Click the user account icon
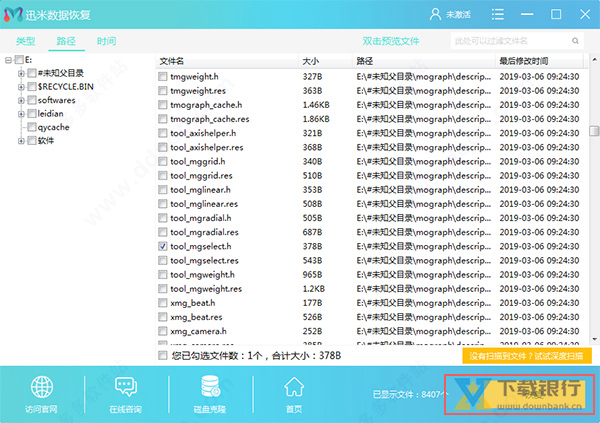The image size is (600, 423). [435, 14]
